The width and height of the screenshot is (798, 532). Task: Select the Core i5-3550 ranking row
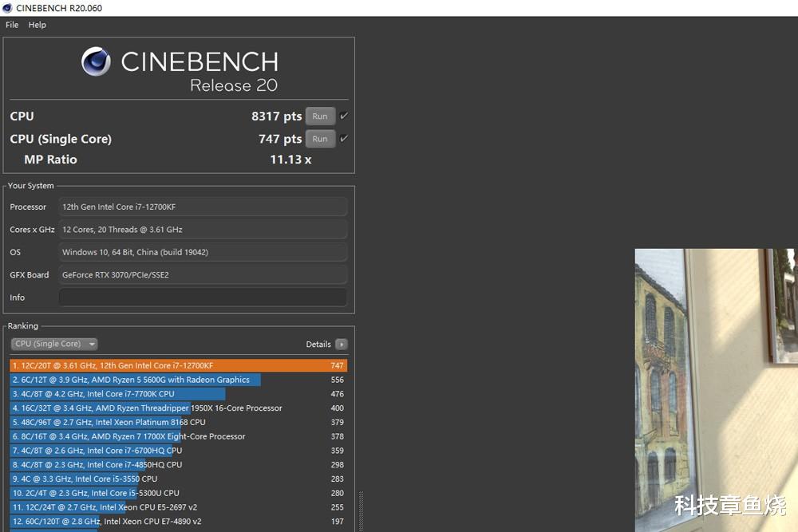pyautogui.click(x=179, y=479)
